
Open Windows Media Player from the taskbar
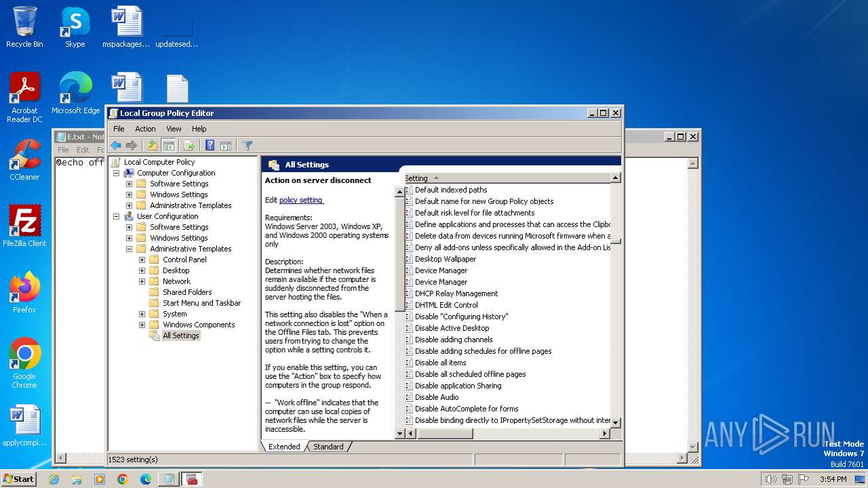point(100,479)
